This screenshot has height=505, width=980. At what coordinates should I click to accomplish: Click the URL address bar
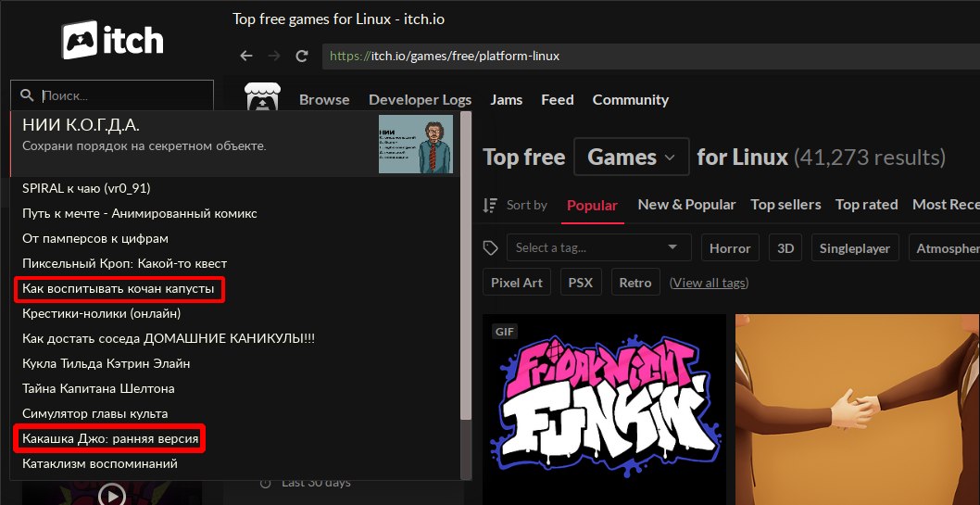pyautogui.click(x=650, y=57)
